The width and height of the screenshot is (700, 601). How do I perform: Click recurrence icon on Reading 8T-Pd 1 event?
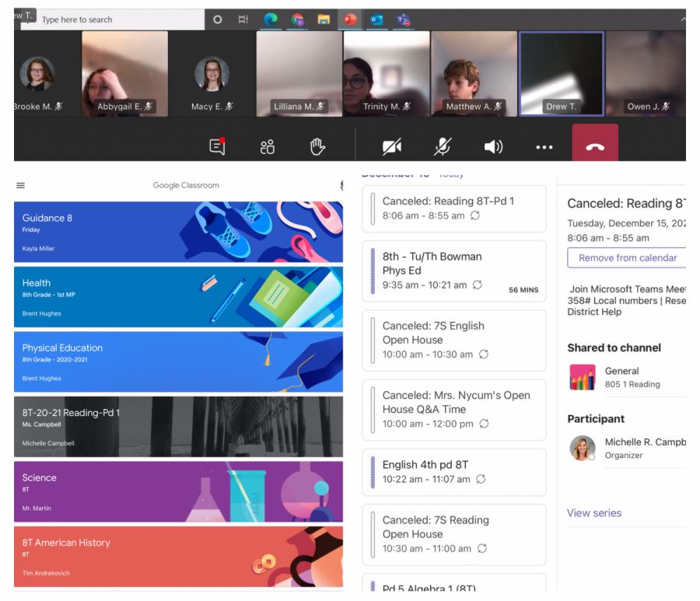pyautogui.click(x=475, y=215)
